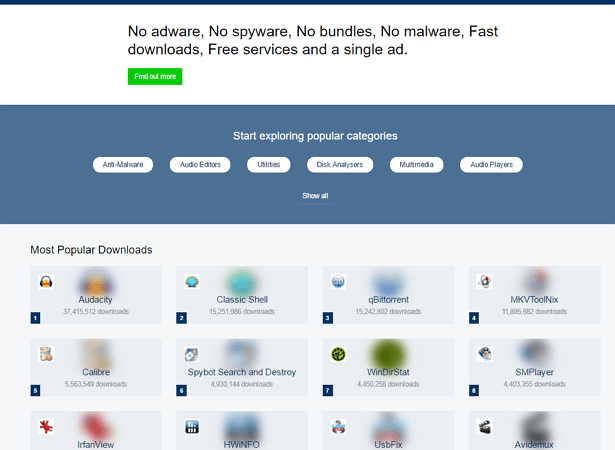Click the Calibre books icon
This screenshot has width=615, height=450.
pyautogui.click(x=46, y=354)
